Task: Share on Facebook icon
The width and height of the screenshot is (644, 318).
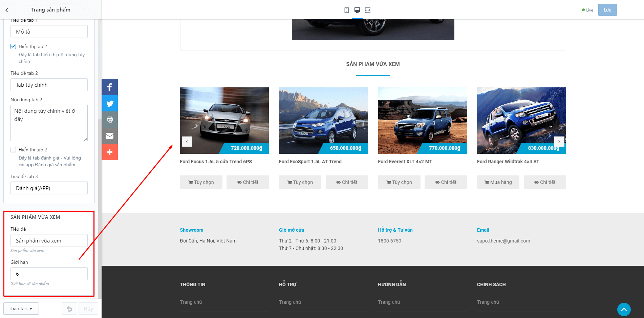Action: tap(110, 87)
